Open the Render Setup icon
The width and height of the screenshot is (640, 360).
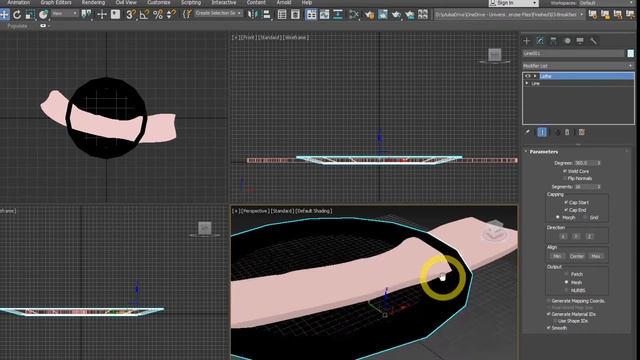coord(369,15)
